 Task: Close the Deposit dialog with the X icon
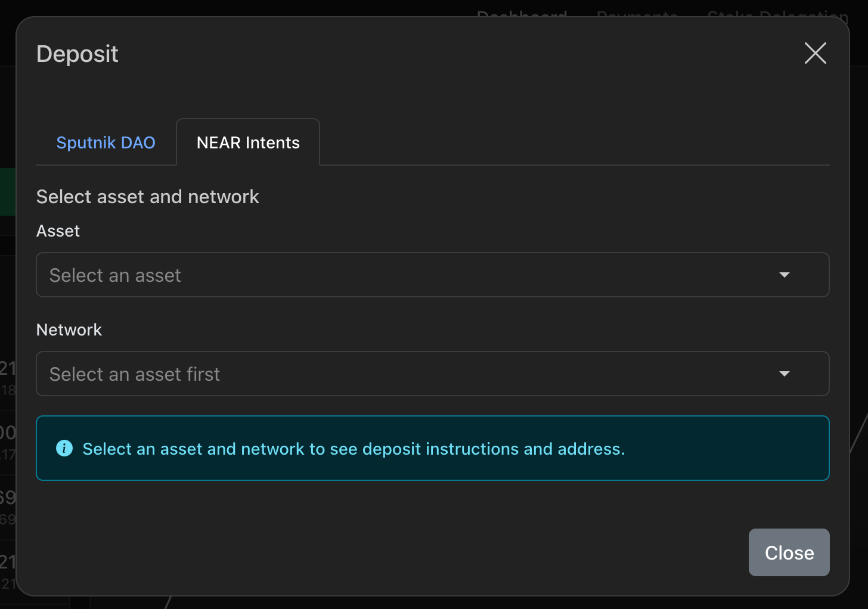[815, 53]
